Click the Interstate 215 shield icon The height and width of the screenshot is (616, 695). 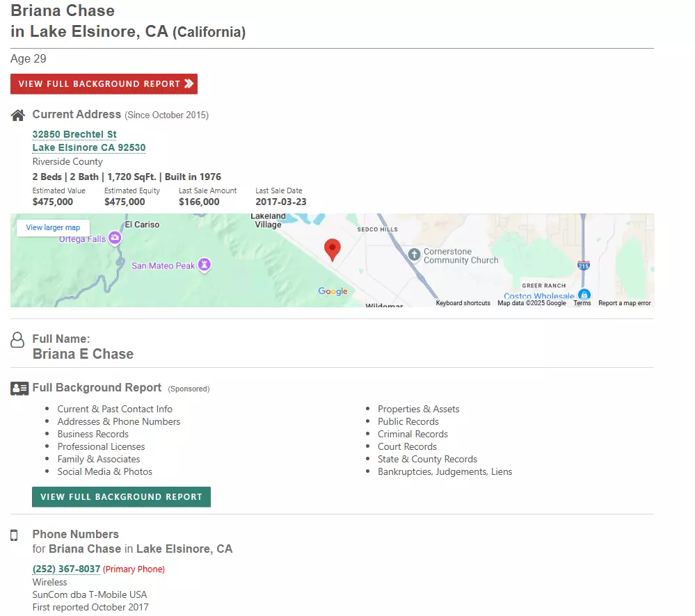click(x=584, y=266)
